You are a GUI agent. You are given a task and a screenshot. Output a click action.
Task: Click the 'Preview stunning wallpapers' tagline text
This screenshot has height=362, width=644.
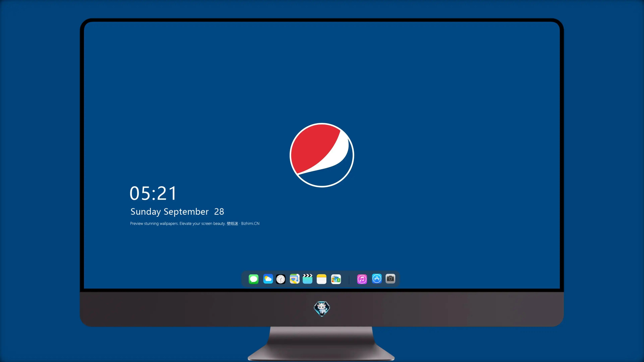195,223
